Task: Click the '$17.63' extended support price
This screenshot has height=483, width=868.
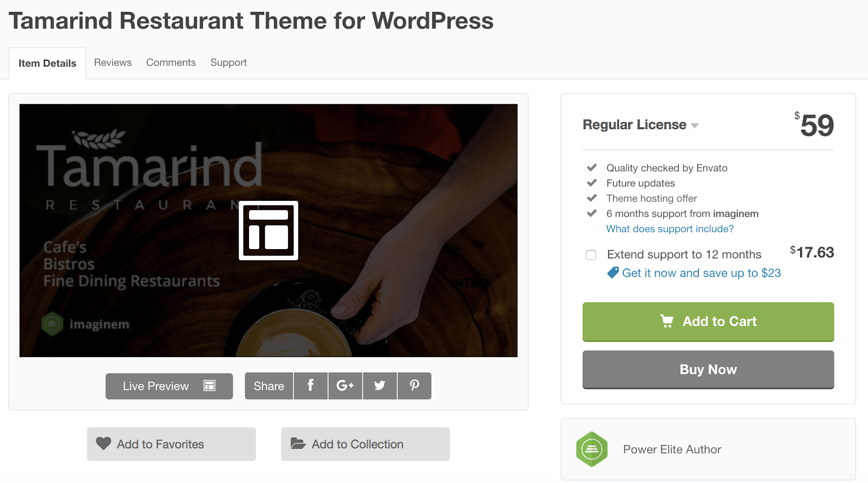Action: pos(812,252)
